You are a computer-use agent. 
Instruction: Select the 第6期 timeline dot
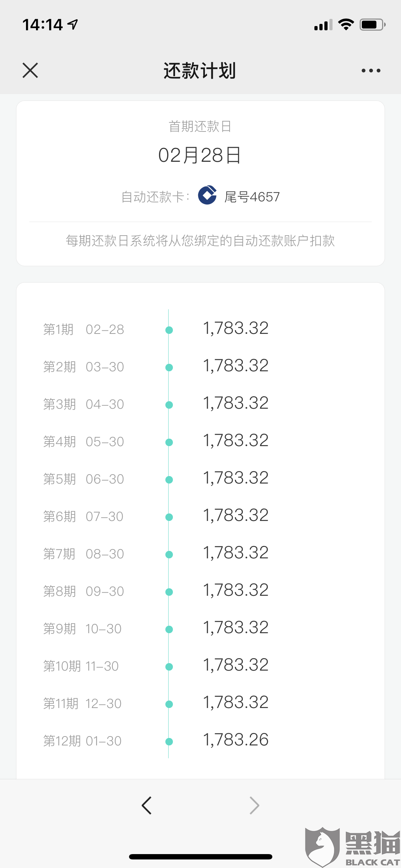tap(169, 517)
